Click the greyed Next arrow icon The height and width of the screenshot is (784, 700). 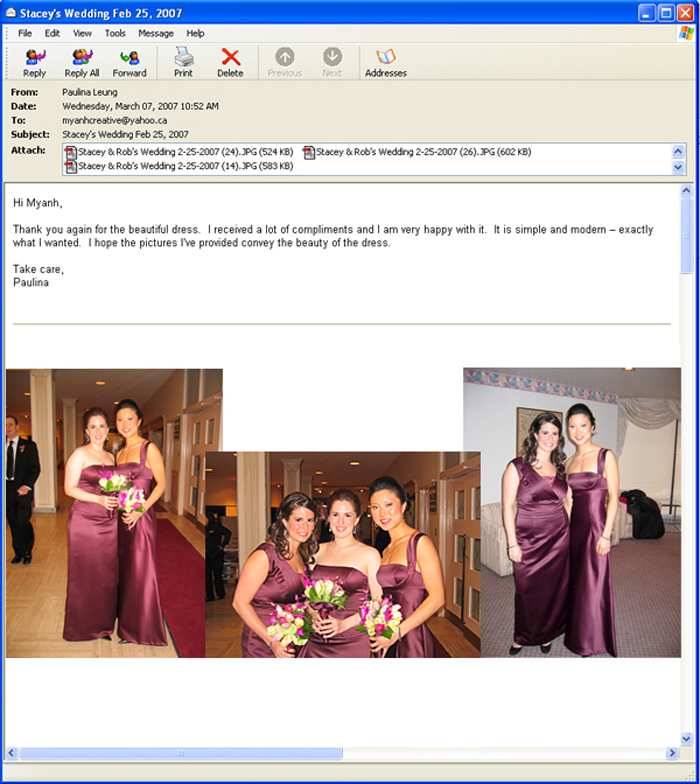332,57
